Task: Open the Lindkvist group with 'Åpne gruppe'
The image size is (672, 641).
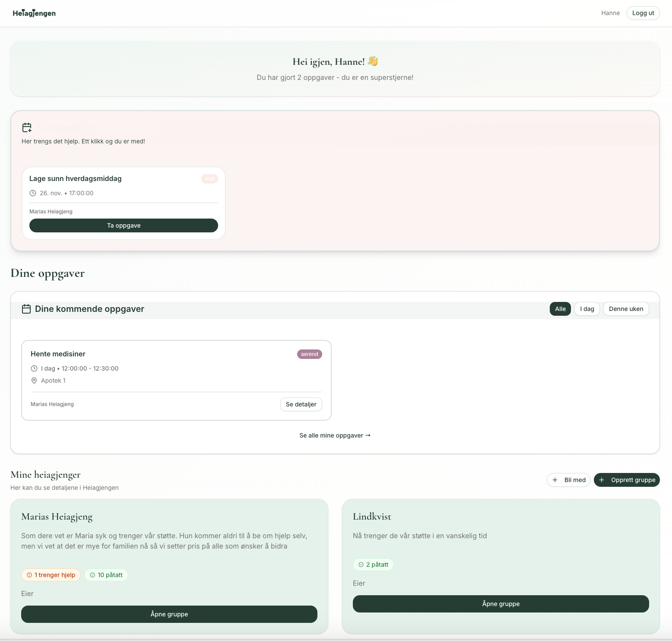Action: [x=501, y=603]
